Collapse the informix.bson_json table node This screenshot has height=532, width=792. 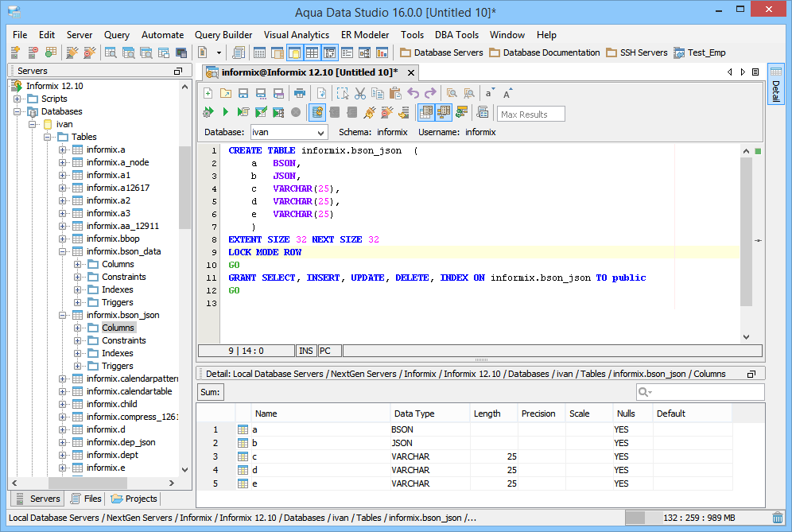pyautogui.click(x=63, y=315)
